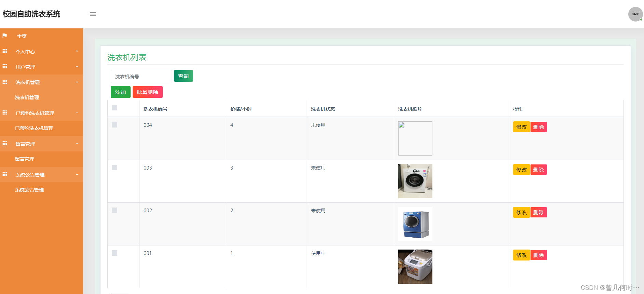This screenshot has height=294, width=644.
Task: Open the 已预约洗衣机管理 submenu item
Action: pos(34,128)
